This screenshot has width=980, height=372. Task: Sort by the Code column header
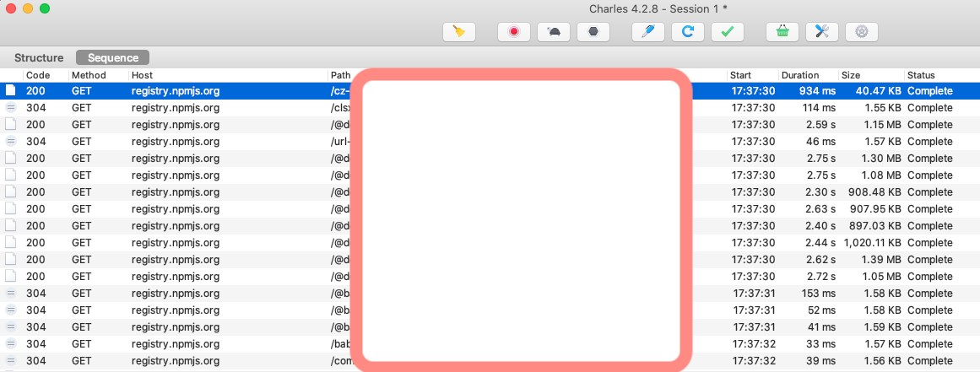39,75
